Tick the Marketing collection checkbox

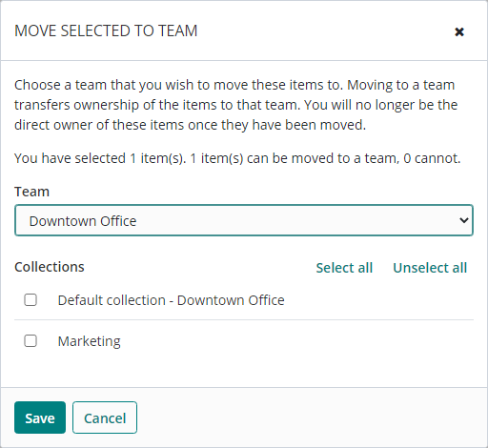tap(30, 341)
